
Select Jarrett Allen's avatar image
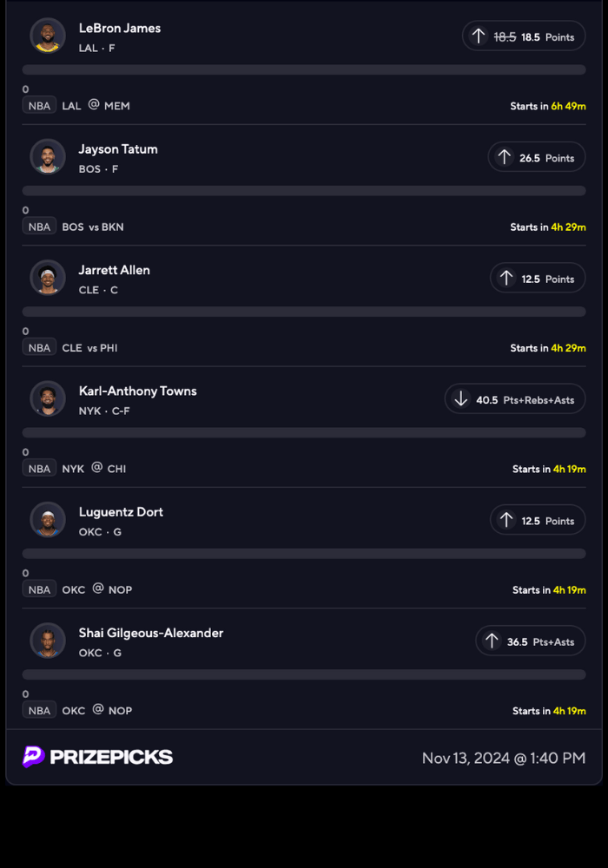tap(48, 278)
